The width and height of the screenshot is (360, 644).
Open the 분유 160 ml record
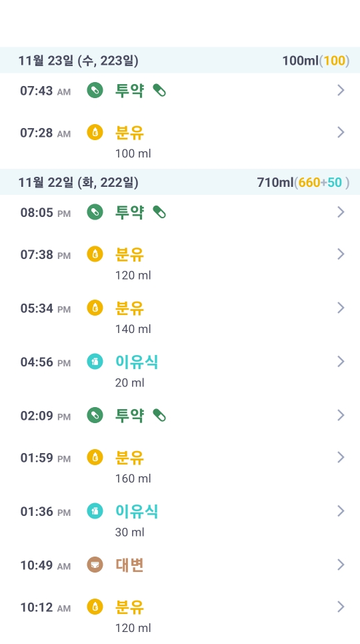180,466
